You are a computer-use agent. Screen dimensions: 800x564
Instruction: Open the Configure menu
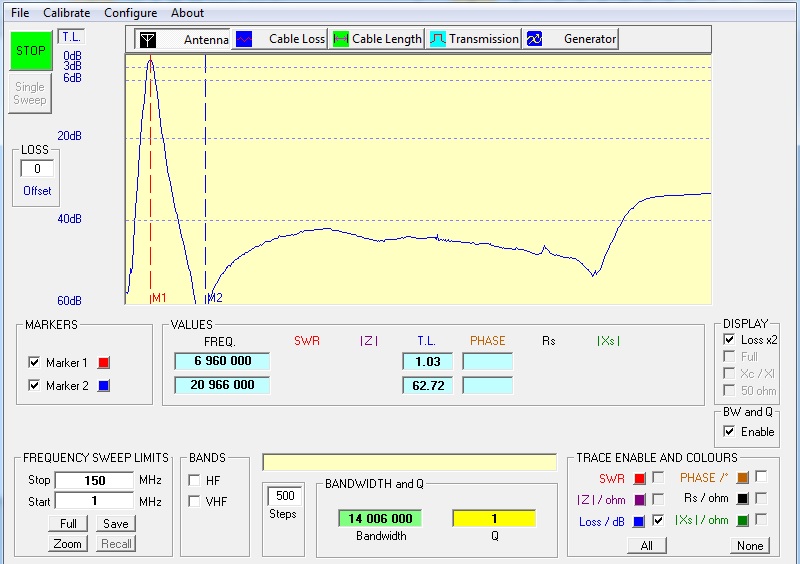(x=130, y=13)
